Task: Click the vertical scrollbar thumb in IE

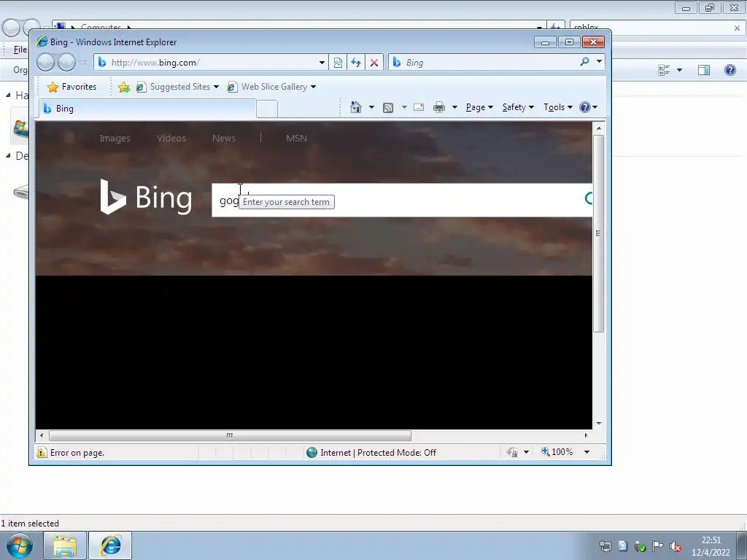Action: 599,233
